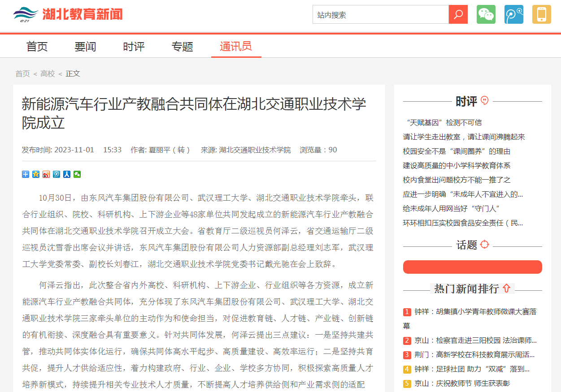The height and width of the screenshot is (392, 561).
Task: Open 建设高质量的中小学科学教育体系 link
Action: 457,165
